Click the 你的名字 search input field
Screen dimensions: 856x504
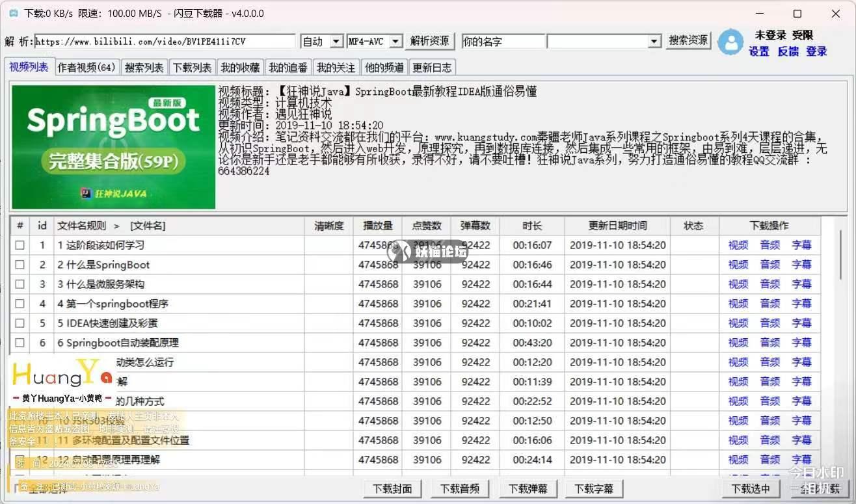pos(503,41)
